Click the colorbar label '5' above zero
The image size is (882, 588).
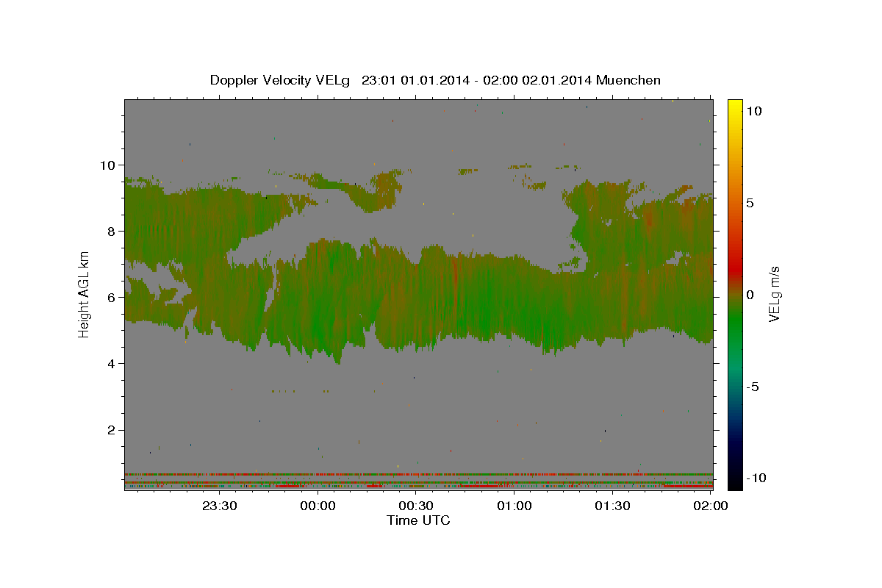pyautogui.click(x=750, y=202)
